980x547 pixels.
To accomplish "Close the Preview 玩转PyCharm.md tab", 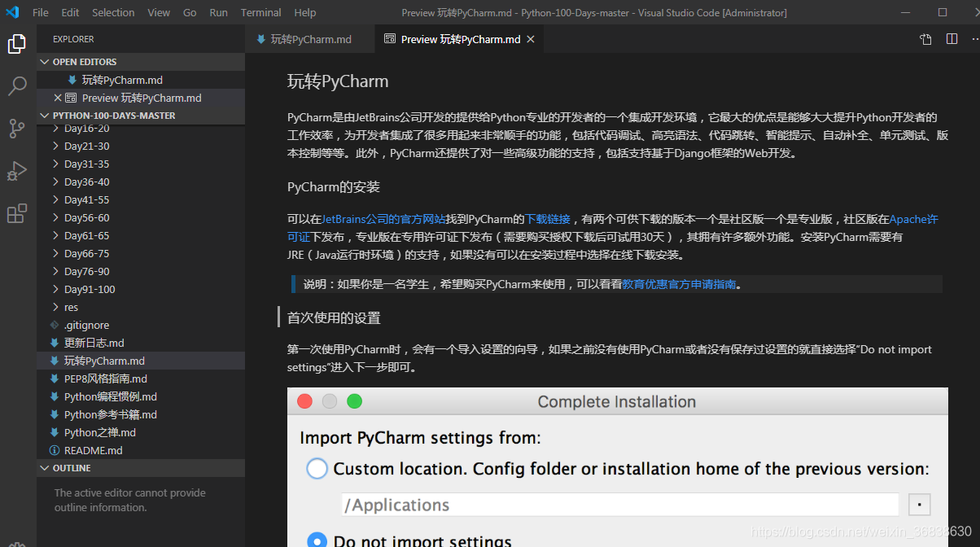I will tap(531, 39).
